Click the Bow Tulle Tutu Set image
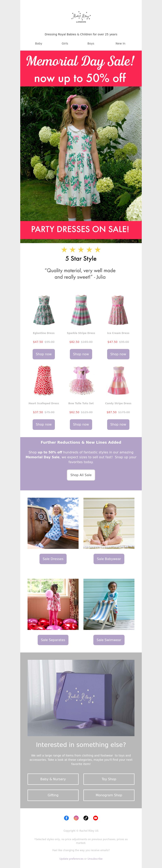This screenshot has height=868, width=162. (81, 381)
